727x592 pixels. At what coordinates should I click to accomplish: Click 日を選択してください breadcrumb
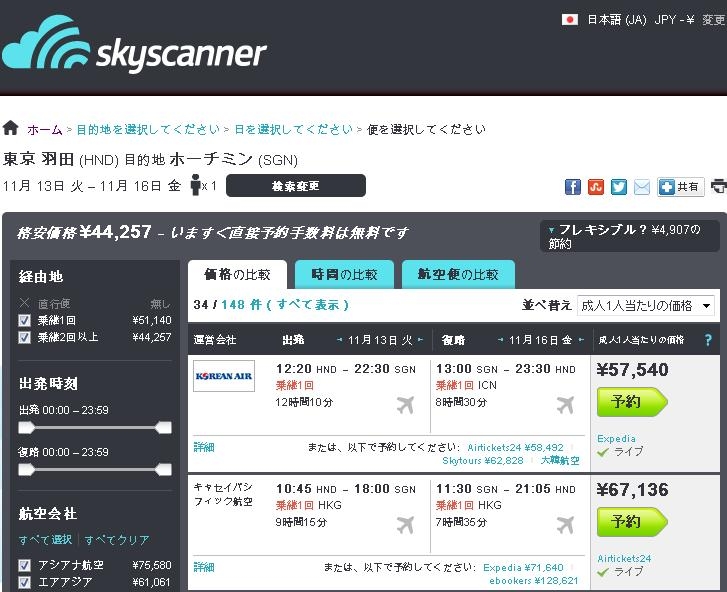[293, 129]
